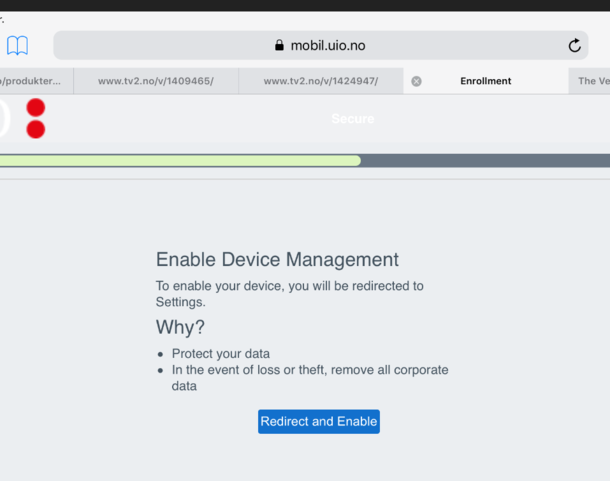The height and width of the screenshot is (481, 610).
Task: Click the Secure header text
Action: (352, 119)
